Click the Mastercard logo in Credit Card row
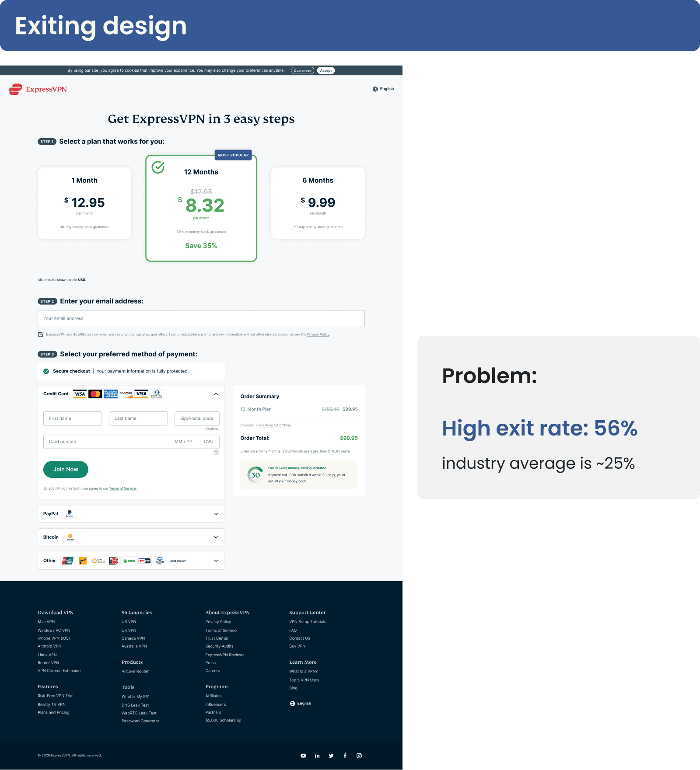The width and height of the screenshot is (700, 770). click(x=95, y=394)
